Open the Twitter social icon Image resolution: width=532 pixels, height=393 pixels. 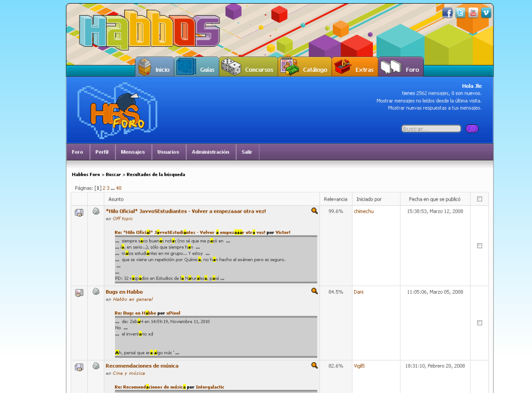[x=460, y=13]
